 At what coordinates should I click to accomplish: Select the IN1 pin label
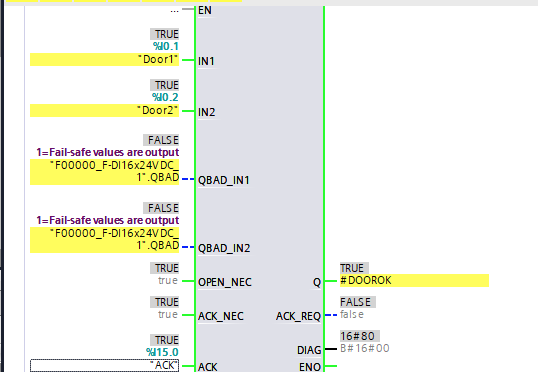pos(206,61)
